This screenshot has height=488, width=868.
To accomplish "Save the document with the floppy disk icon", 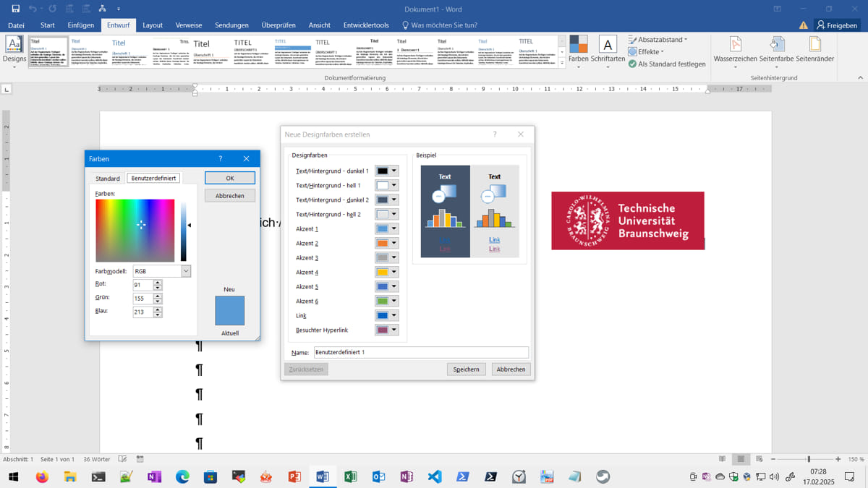I will tap(16, 9).
